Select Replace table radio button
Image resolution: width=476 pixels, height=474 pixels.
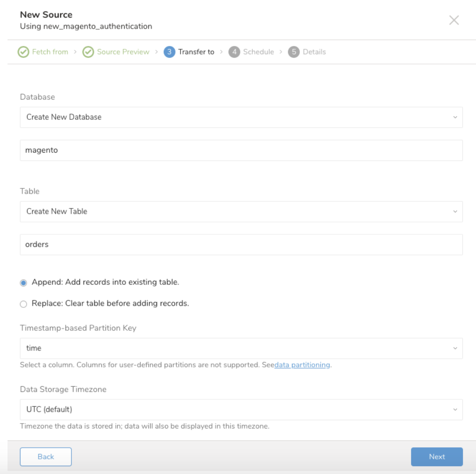click(23, 304)
